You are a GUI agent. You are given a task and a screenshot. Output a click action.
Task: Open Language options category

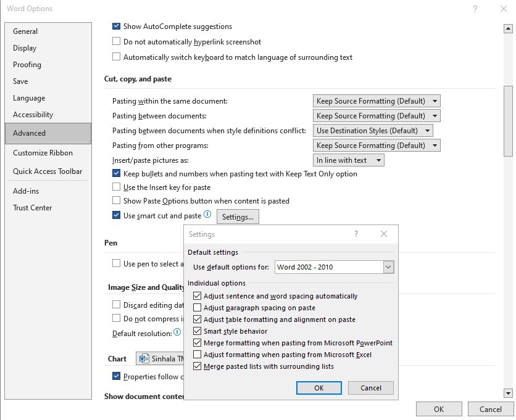48,98
